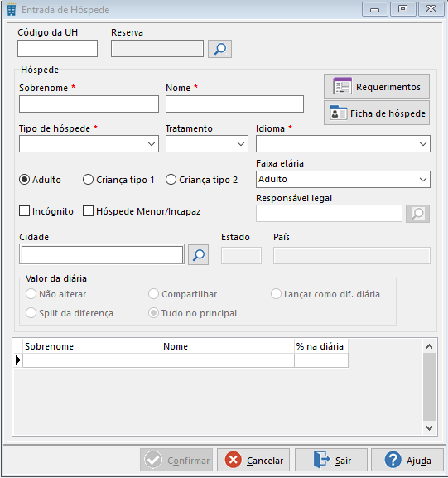Select the Adulto radio button
This screenshot has height=478, width=448.
tap(24, 180)
